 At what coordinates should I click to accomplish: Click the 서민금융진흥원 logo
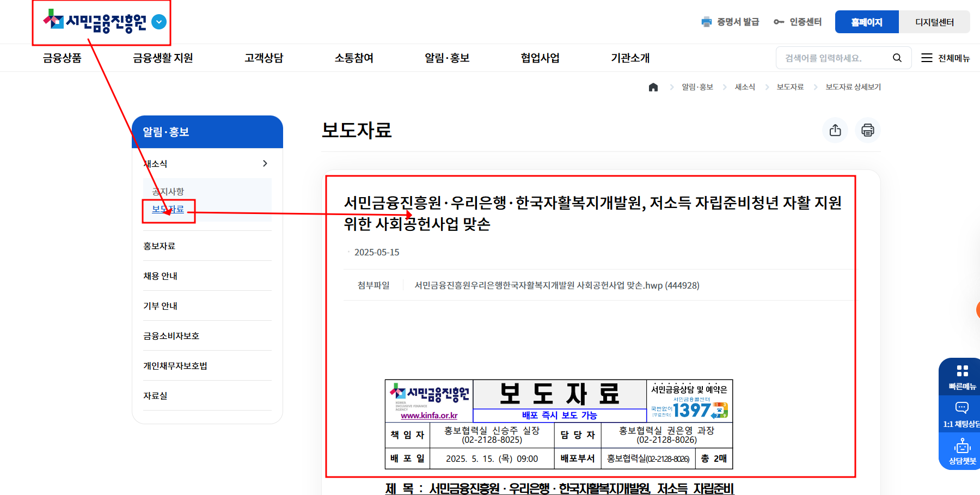click(95, 22)
